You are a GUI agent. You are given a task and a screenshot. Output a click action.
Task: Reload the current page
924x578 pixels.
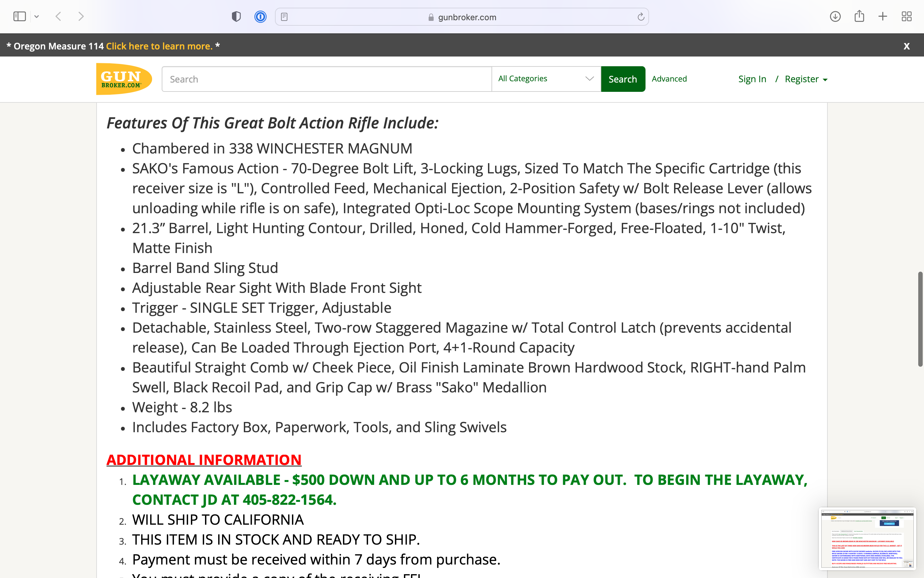click(x=641, y=17)
